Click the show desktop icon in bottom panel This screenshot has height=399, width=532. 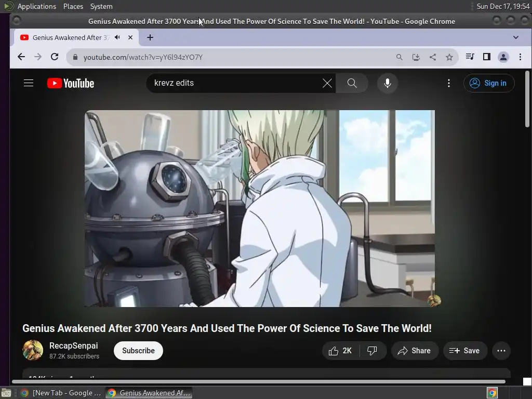tap(6, 393)
